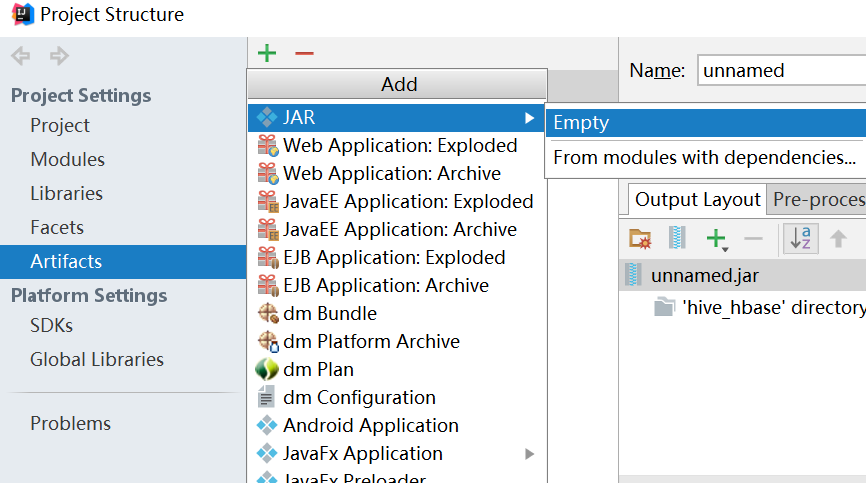
Task: Click the unnamed.jar archive icon
Action: (x=633, y=275)
